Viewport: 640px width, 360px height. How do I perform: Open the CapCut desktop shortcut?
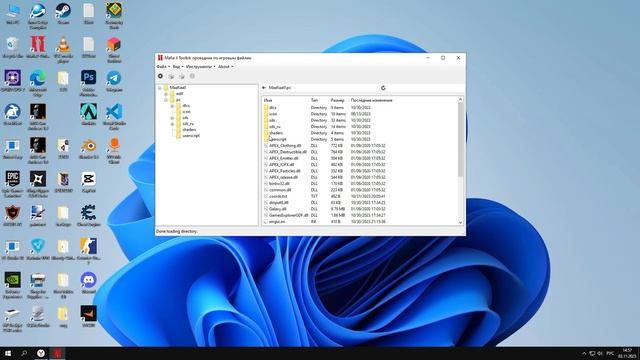[89, 182]
